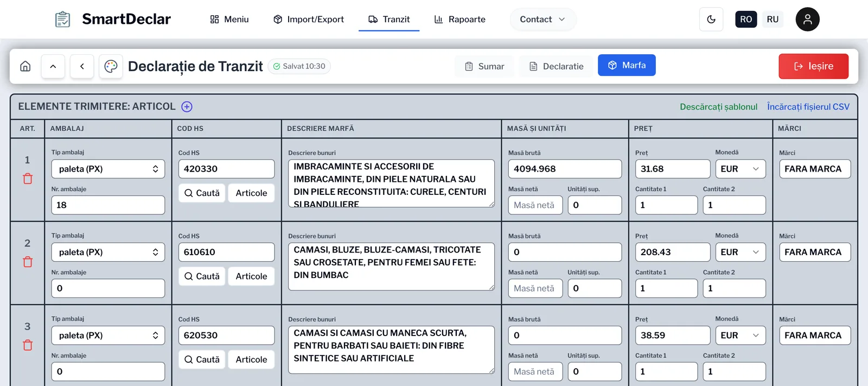Image resolution: width=868 pixels, height=386 pixels.
Task: Switch to the Declaratie tab
Action: pos(556,66)
